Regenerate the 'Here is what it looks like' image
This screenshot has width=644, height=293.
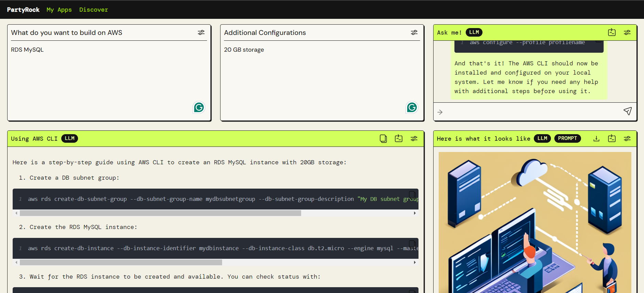click(x=612, y=139)
